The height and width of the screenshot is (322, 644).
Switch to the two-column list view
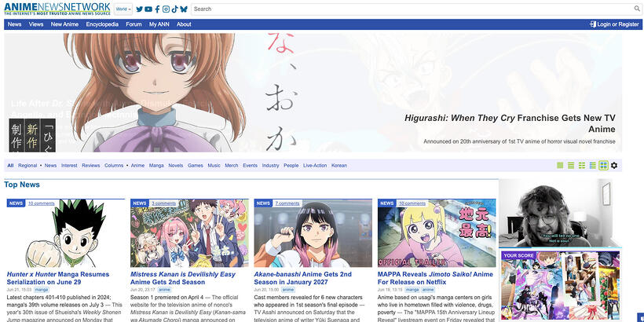pyautogui.click(x=582, y=166)
